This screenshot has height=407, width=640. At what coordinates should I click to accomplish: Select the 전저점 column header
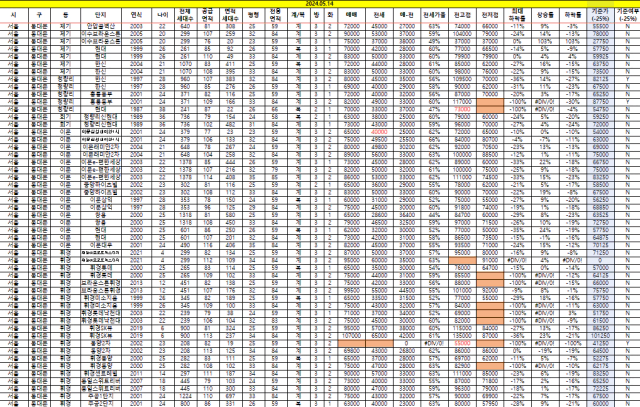pyautogui.click(x=490, y=15)
